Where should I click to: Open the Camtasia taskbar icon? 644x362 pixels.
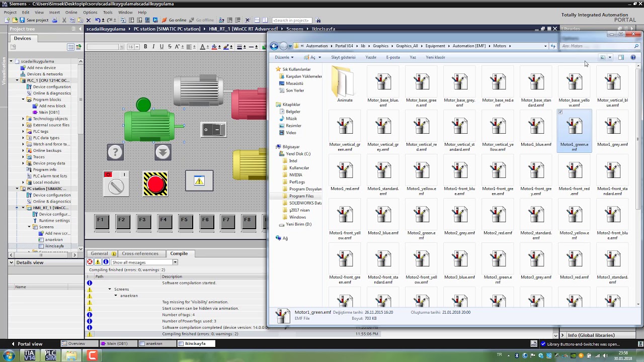click(x=92, y=355)
